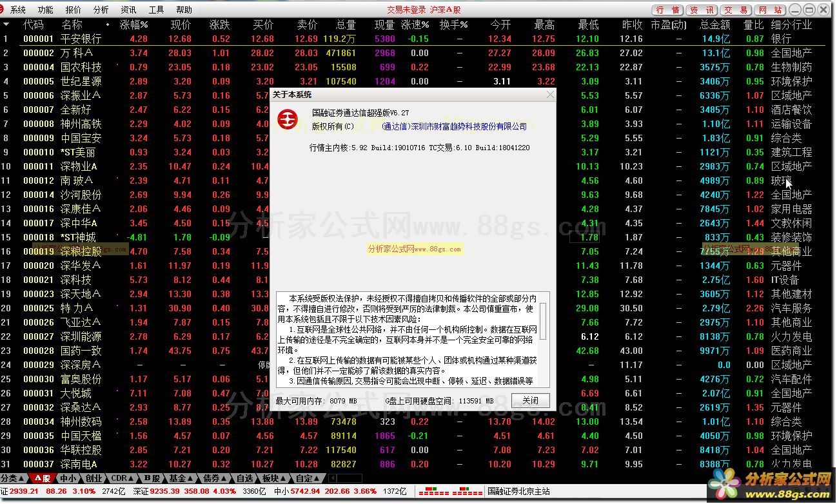This screenshot has width=837, height=504.
Task: Open the 报价 menu
Action: click(x=74, y=10)
